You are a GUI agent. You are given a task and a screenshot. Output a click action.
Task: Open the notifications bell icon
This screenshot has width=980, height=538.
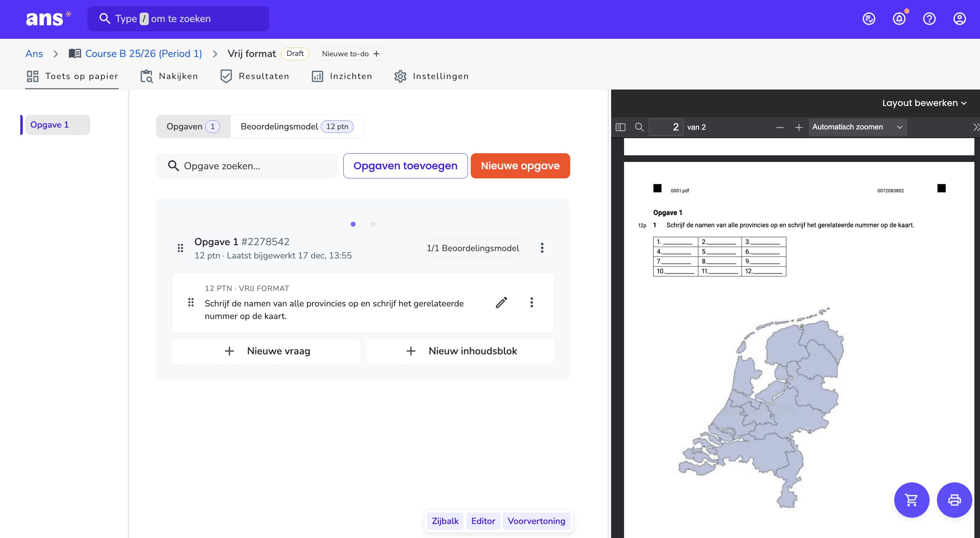pos(899,19)
